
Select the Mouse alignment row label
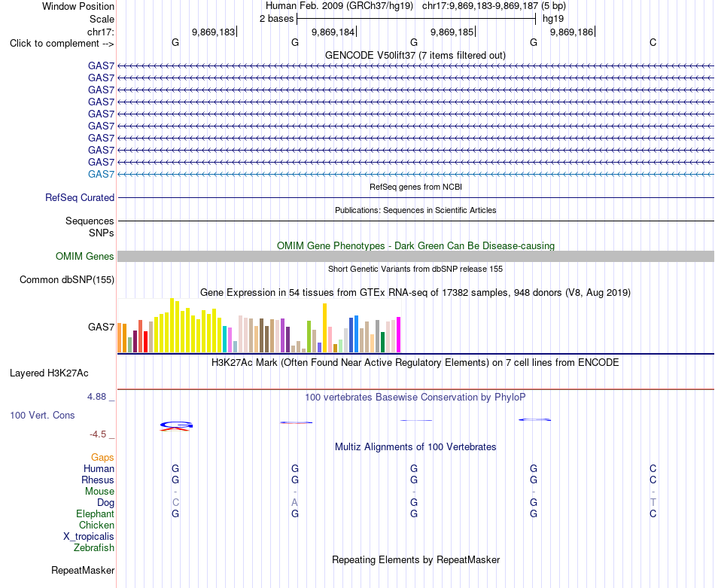pos(99,492)
